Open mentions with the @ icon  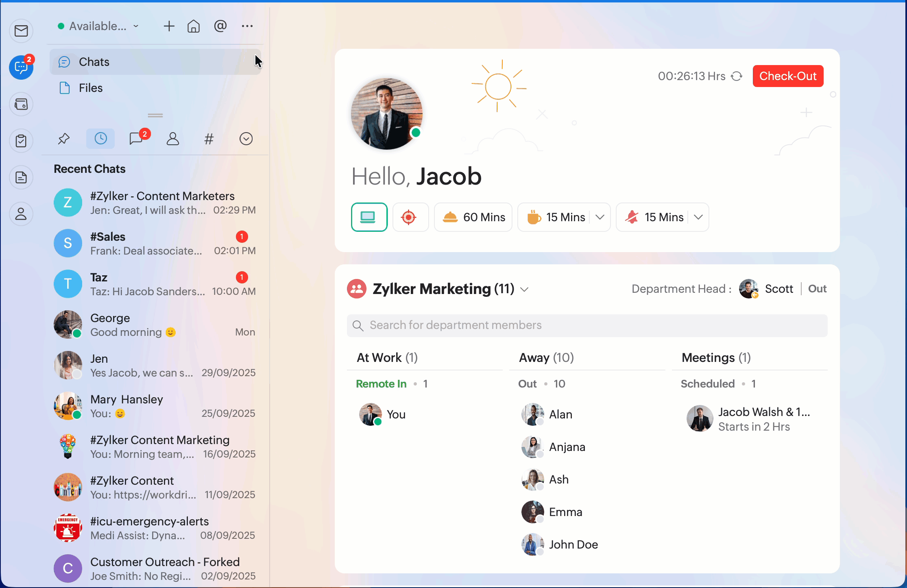(220, 26)
